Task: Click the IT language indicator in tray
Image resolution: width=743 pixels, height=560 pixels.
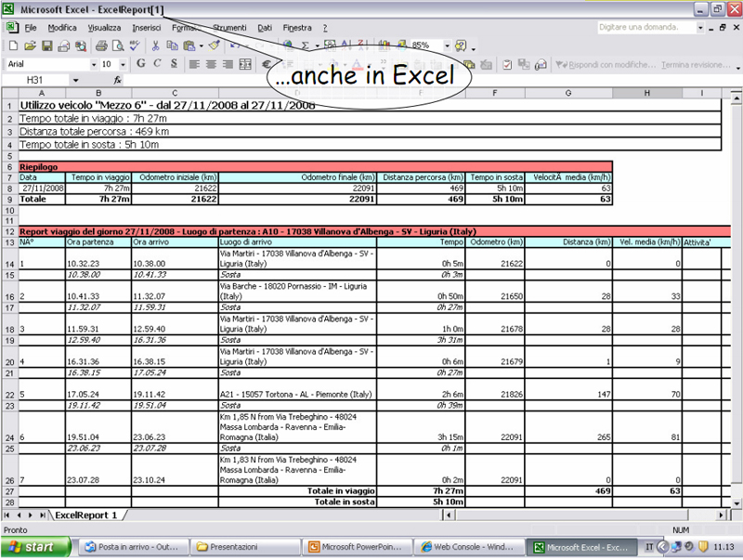Action: point(649,547)
